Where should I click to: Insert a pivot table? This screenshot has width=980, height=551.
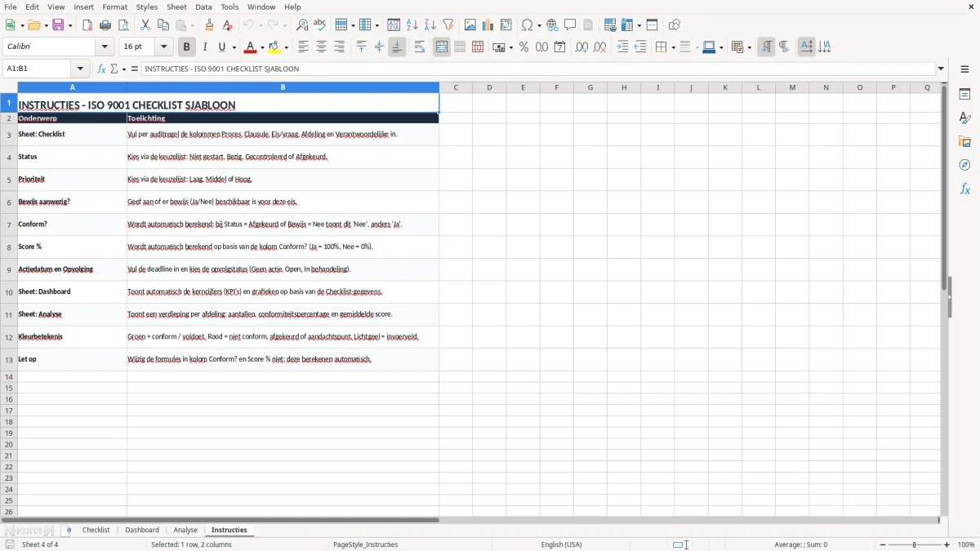(506, 25)
